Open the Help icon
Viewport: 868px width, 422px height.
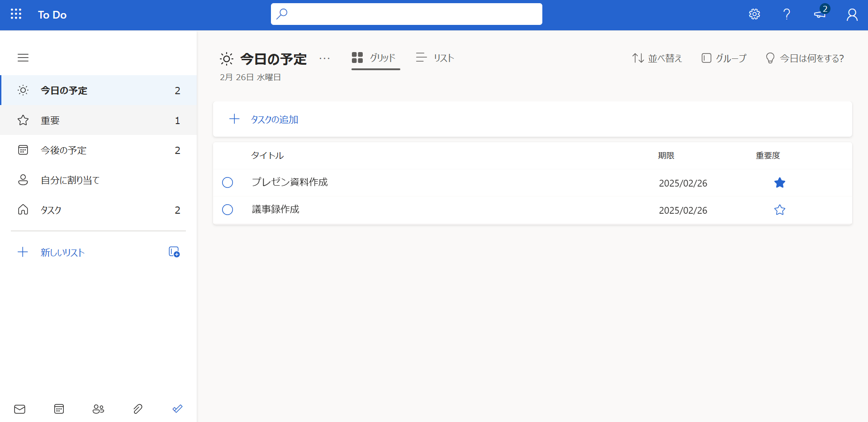[x=787, y=14]
